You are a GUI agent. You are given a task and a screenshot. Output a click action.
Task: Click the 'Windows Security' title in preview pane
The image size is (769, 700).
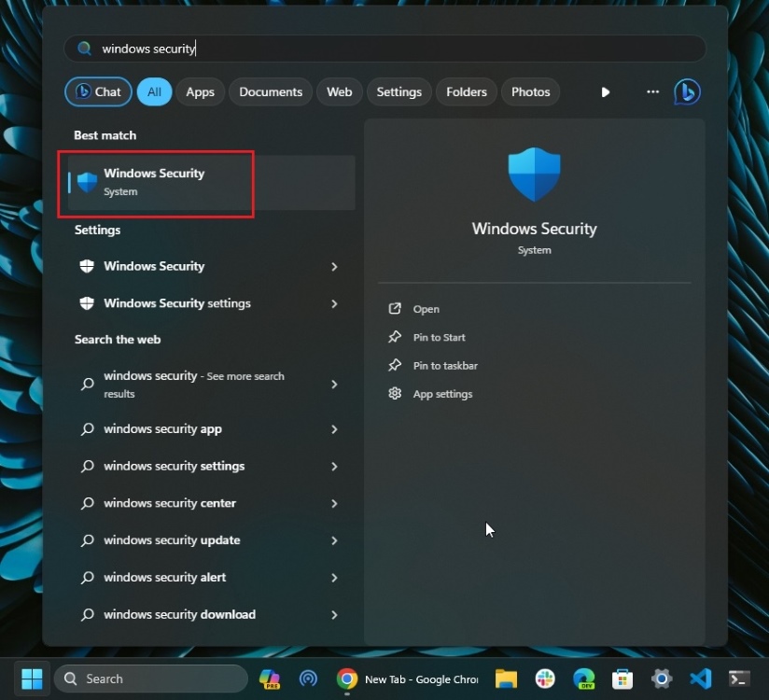tap(534, 229)
